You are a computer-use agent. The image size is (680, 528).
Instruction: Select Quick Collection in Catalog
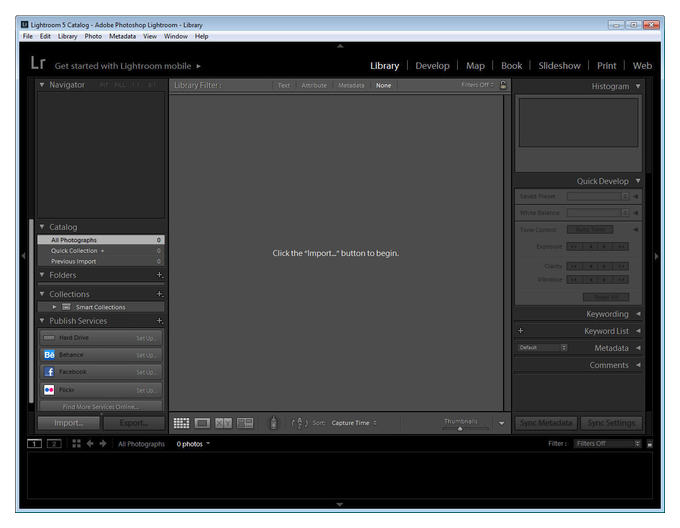101,251
